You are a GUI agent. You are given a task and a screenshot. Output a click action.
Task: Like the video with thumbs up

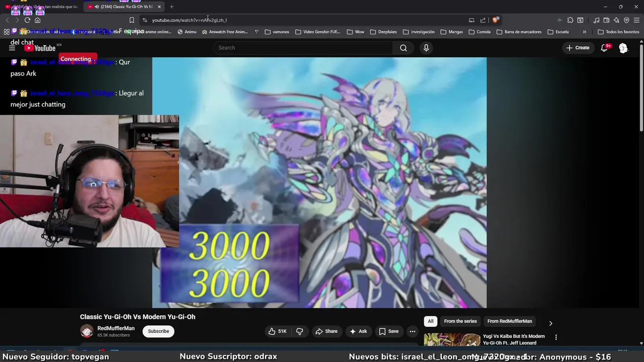point(278,331)
